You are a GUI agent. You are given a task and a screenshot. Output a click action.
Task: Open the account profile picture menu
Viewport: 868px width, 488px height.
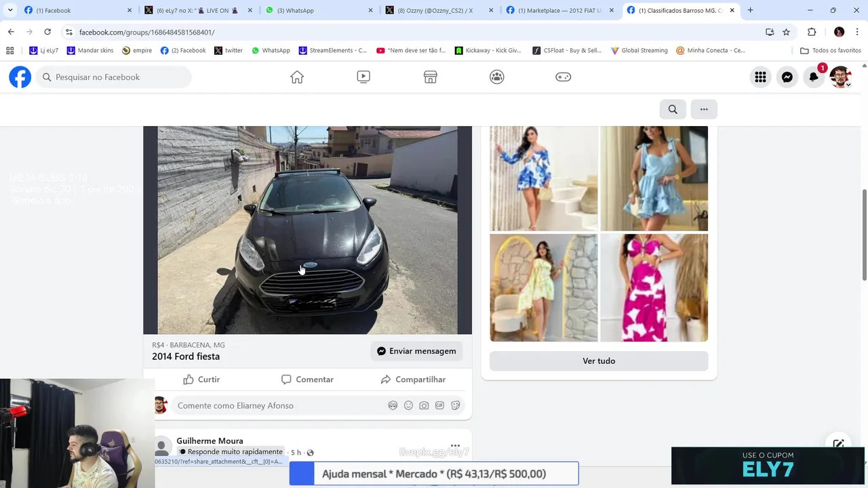(x=840, y=77)
